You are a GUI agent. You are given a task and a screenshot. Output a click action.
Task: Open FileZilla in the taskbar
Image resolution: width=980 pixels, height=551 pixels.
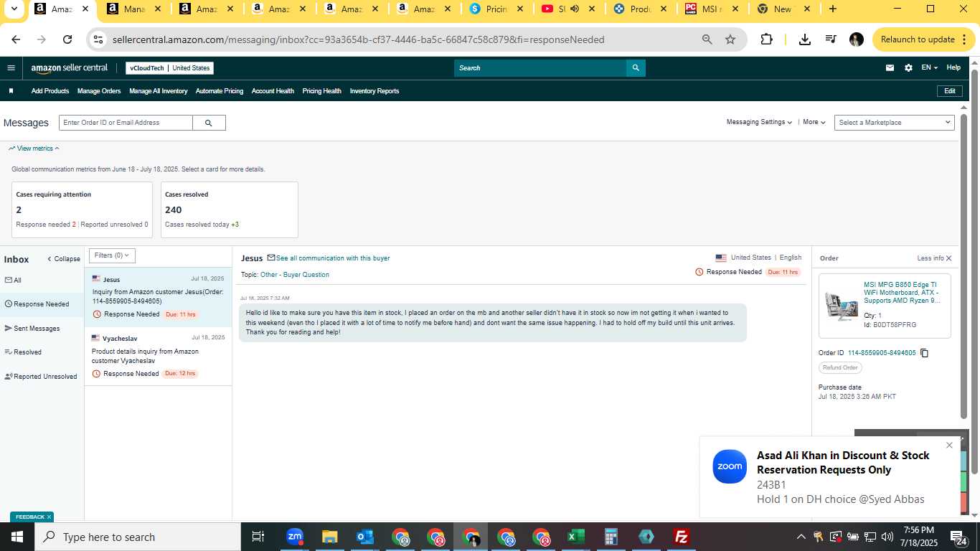682,537
